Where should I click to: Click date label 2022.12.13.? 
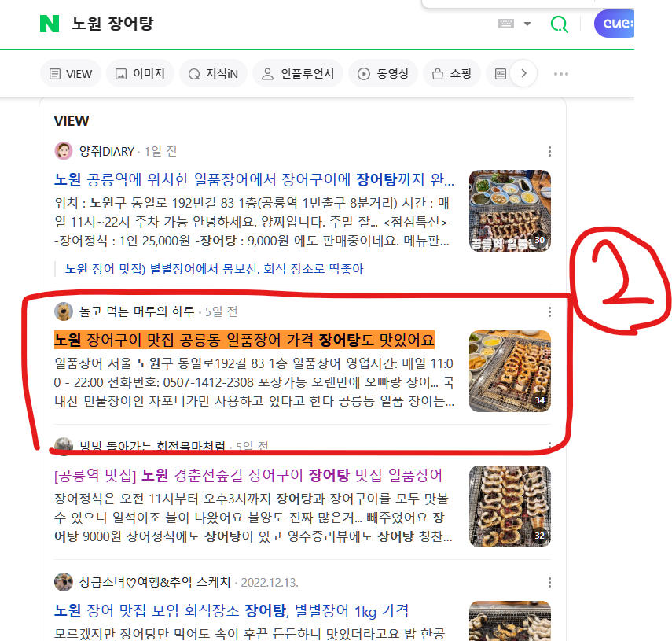(x=269, y=582)
